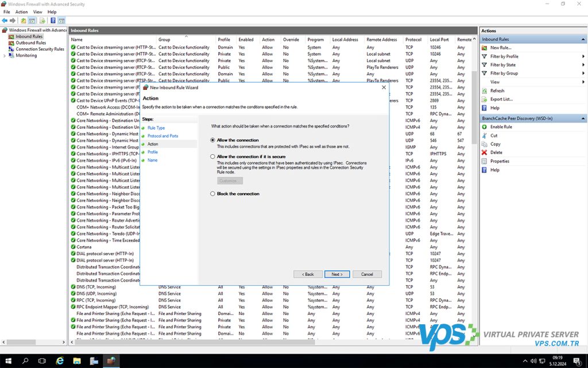Image resolution: width=588 pixels, height=368 pixels.
Task: Open File Explorer from the taskbar
Action: tap(77, 361)
